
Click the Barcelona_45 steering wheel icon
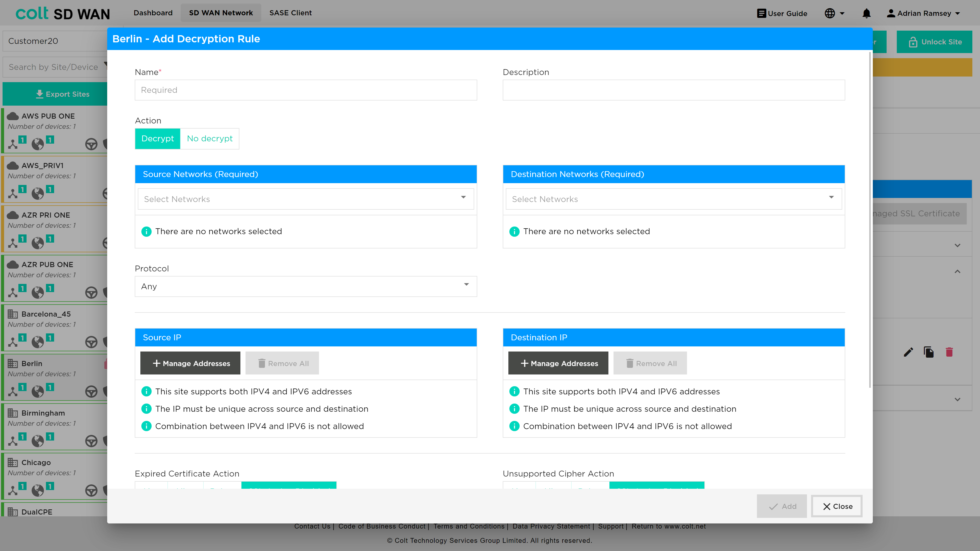point(91,342)
